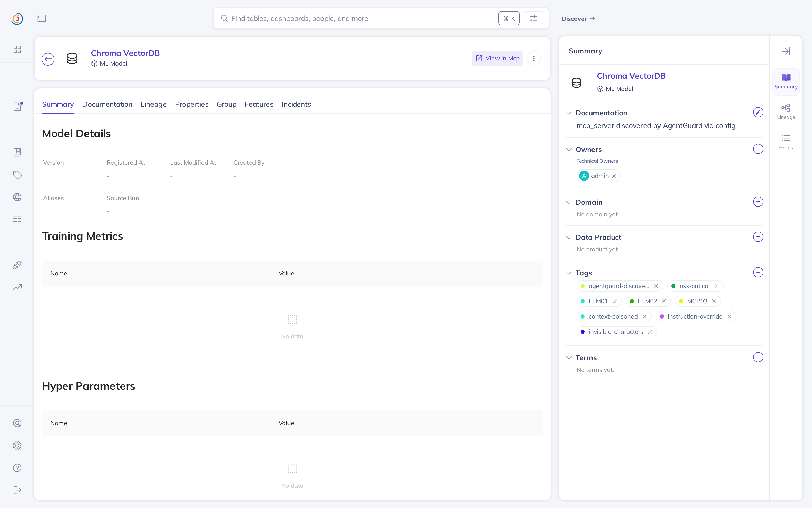
Task: Click the View in Mcp button
Action: [497, 58]
